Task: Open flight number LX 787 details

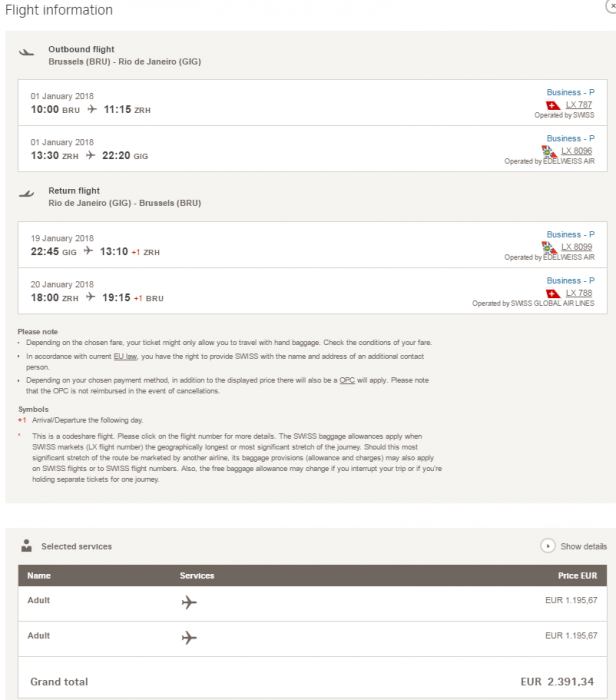Action: click(579, 104)
